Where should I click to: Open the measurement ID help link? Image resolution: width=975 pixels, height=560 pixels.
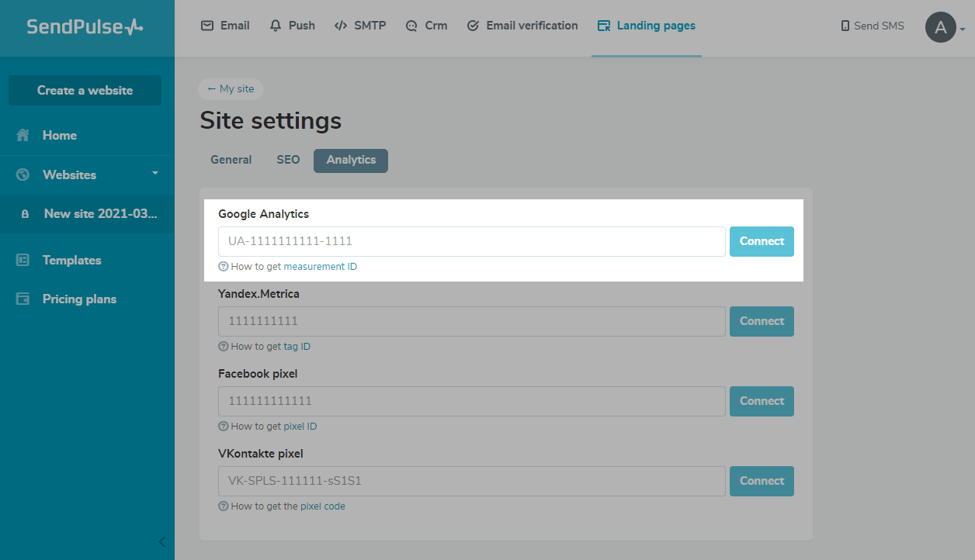click(x=320, y=266)
